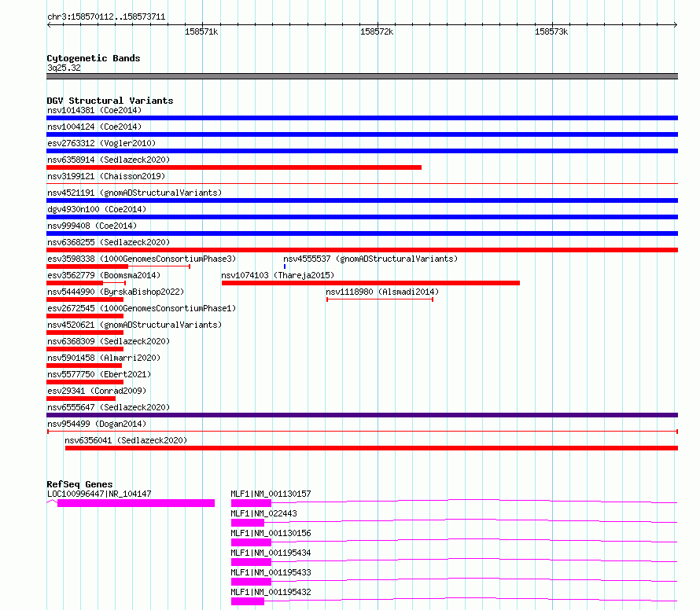Image resolution: width=700 pixels, height=610 pixels.
Task: Click the Cytogenetic Bands track title
Action: click(94, 58)
